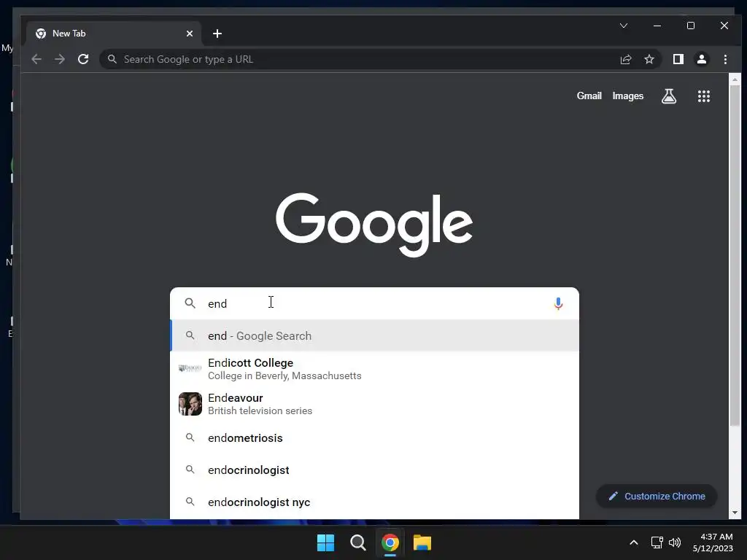747x560 pixels.
Task: Open volume control speaker icon
Action: [x=675, y=542]
